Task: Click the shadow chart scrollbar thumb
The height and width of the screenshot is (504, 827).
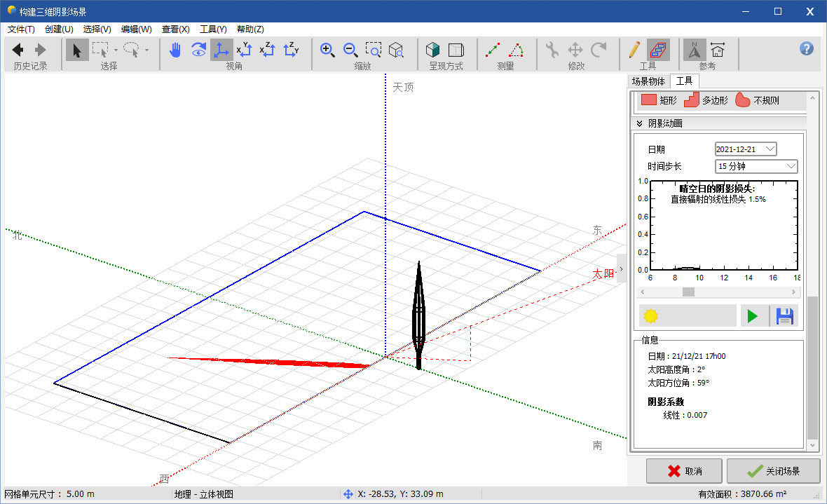Action: tap(688, 292)
